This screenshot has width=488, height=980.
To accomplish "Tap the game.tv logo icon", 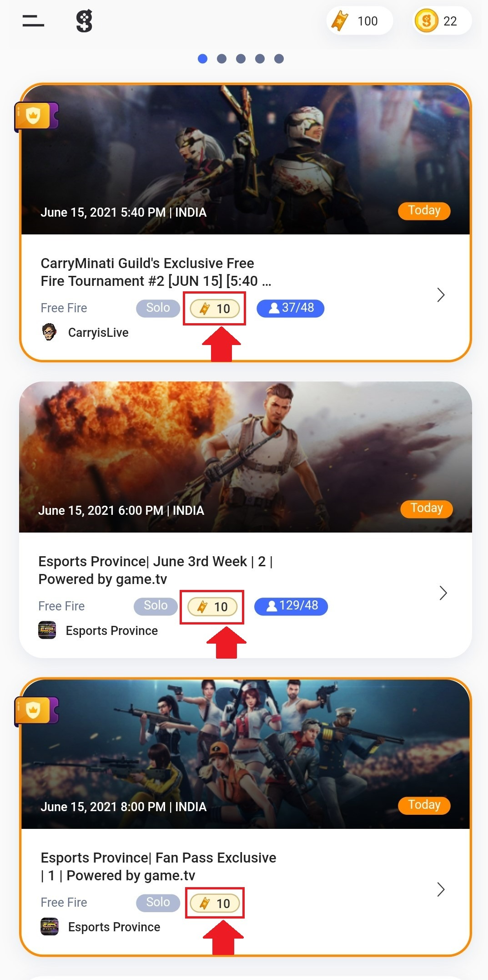I will [84, 21].
